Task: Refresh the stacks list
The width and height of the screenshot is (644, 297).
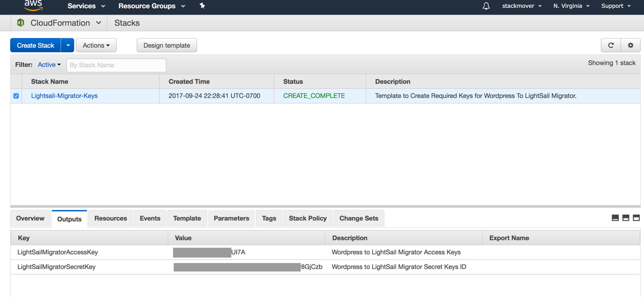Action: click(x=611, y=45)
